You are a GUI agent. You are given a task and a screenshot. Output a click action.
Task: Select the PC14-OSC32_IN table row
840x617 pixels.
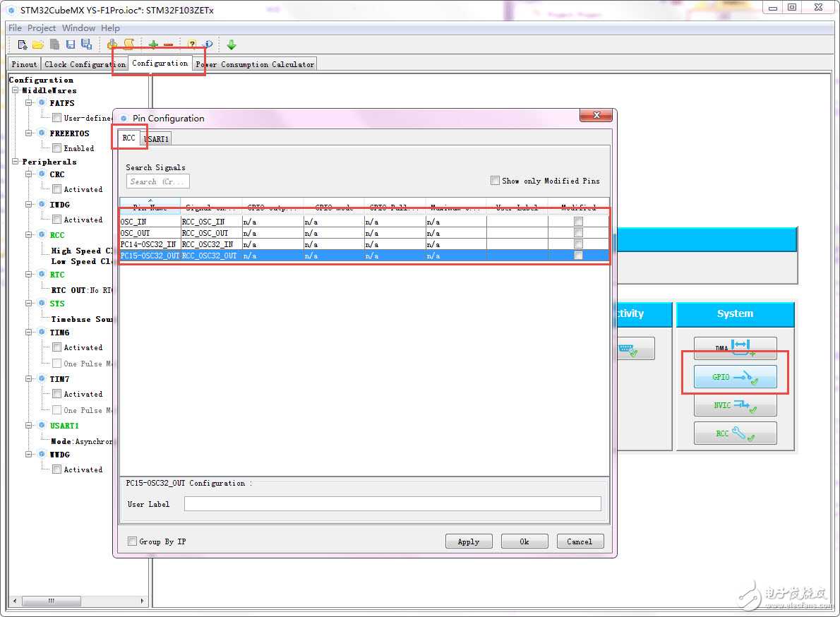click(x=364, y=244)
